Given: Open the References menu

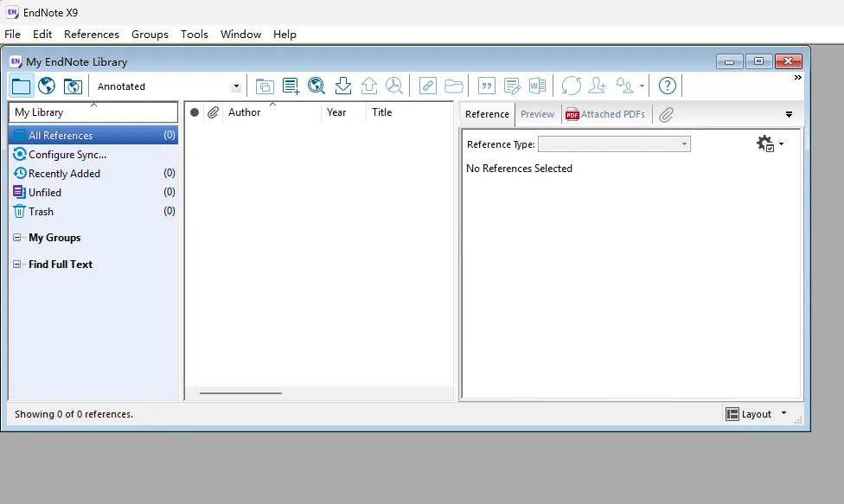Looking at the screenshot, I should pos(92,35).
